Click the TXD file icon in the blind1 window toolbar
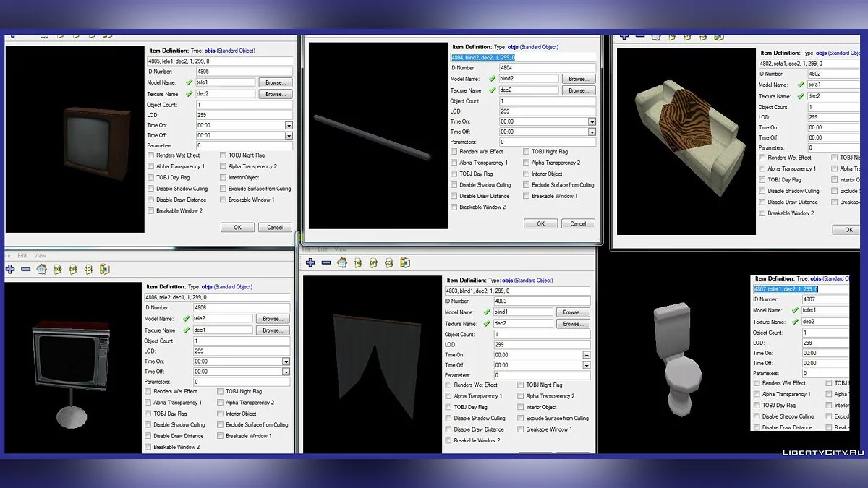This screenshot has width=868, height=488. click(358, 263)
